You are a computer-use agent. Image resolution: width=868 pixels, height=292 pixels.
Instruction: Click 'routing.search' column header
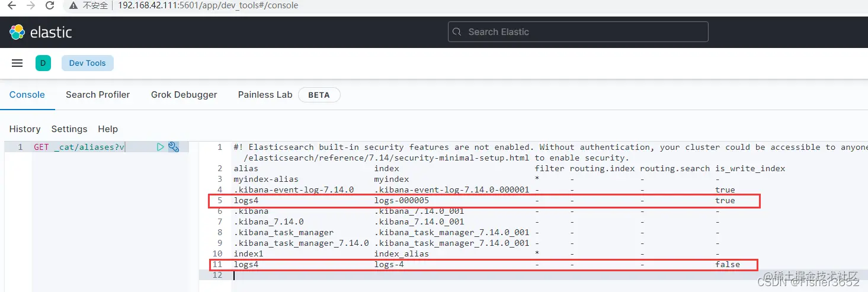675,168
